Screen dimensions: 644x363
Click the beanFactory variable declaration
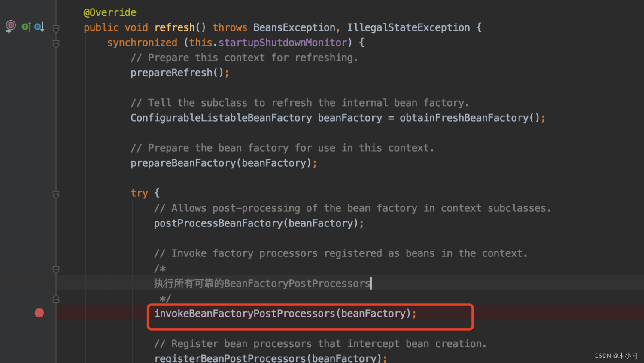(x=350, y=118)
